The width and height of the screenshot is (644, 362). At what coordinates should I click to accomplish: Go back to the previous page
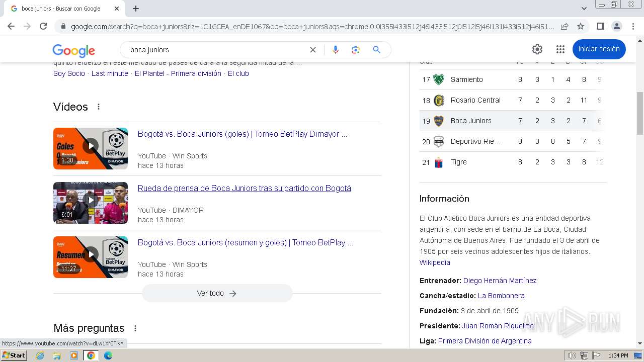point(11,26)
